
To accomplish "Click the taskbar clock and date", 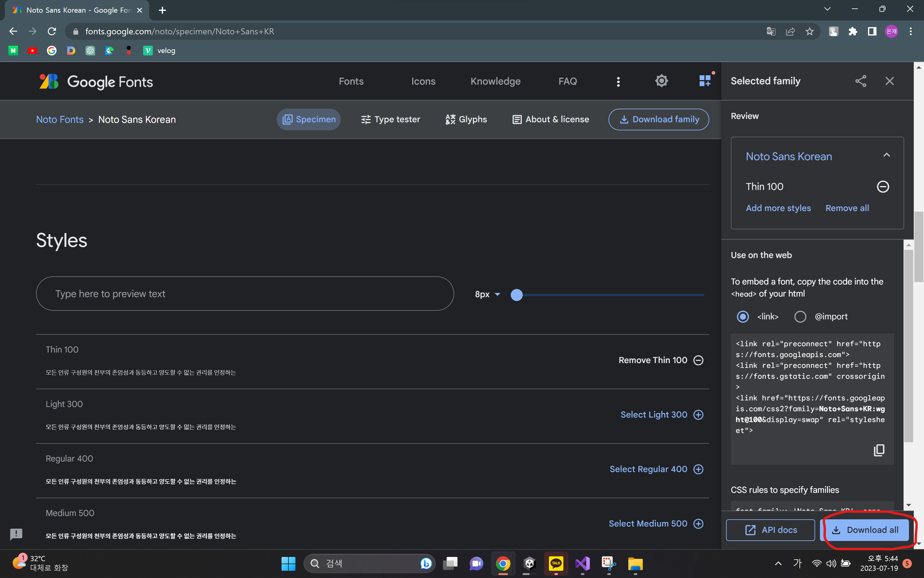I will coord(879,563).
